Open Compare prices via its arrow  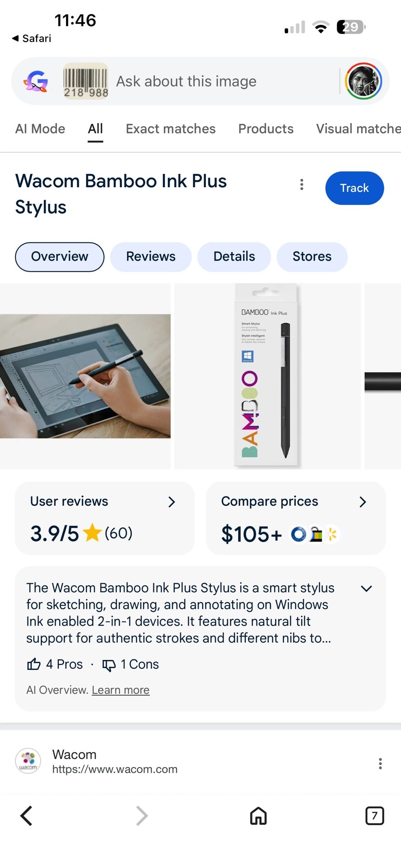click(x=363, y=502)
